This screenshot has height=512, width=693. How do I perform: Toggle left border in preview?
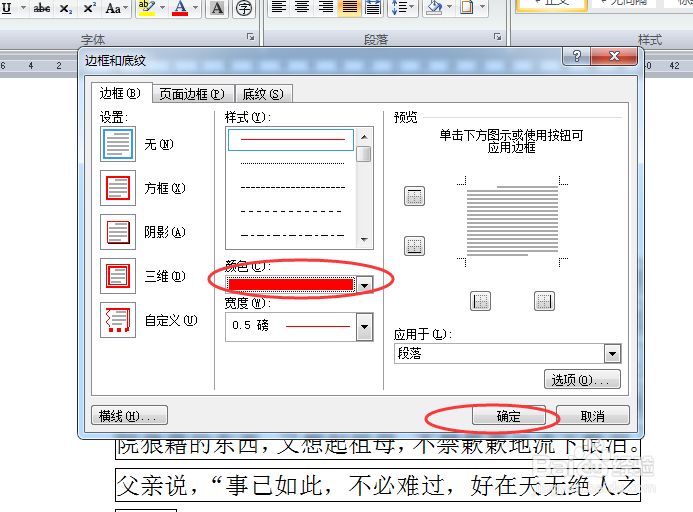tap(480, 302)
